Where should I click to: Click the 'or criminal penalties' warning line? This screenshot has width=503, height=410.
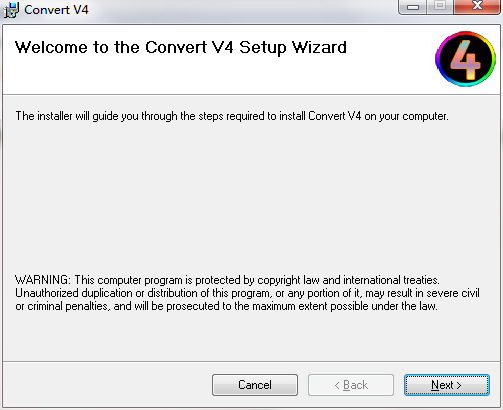(x=226, y=306)
